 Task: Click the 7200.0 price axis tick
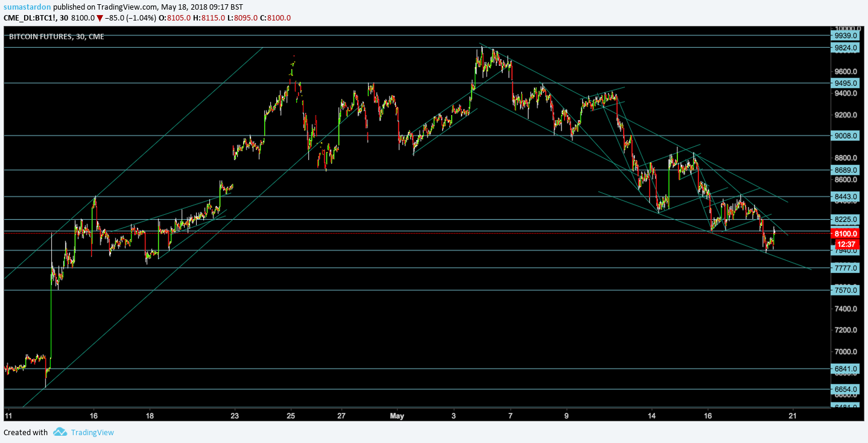point(846,330)
